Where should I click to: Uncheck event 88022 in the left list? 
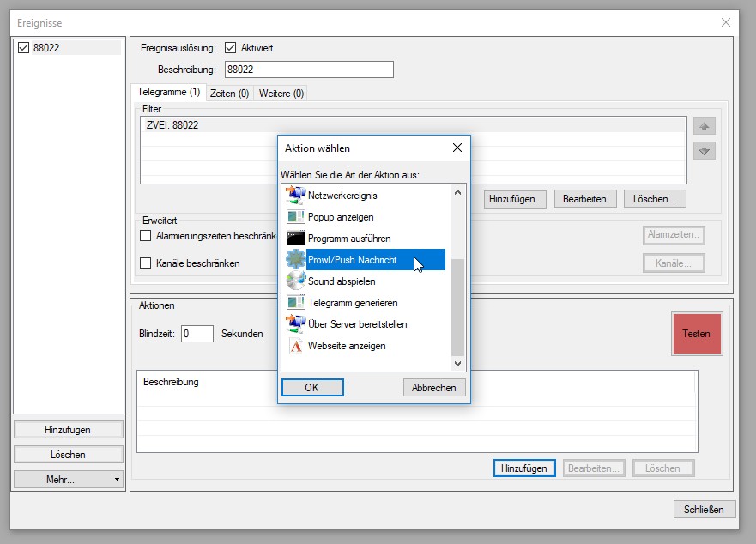24,48
